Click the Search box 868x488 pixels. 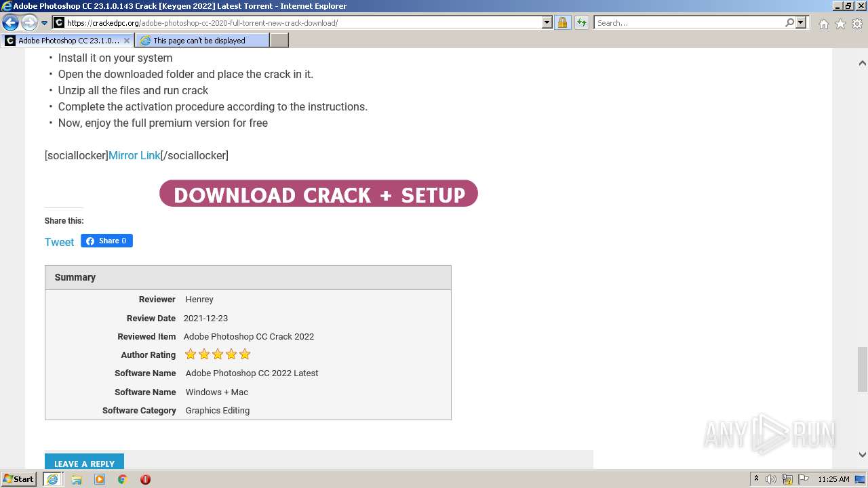coord(689,23)
